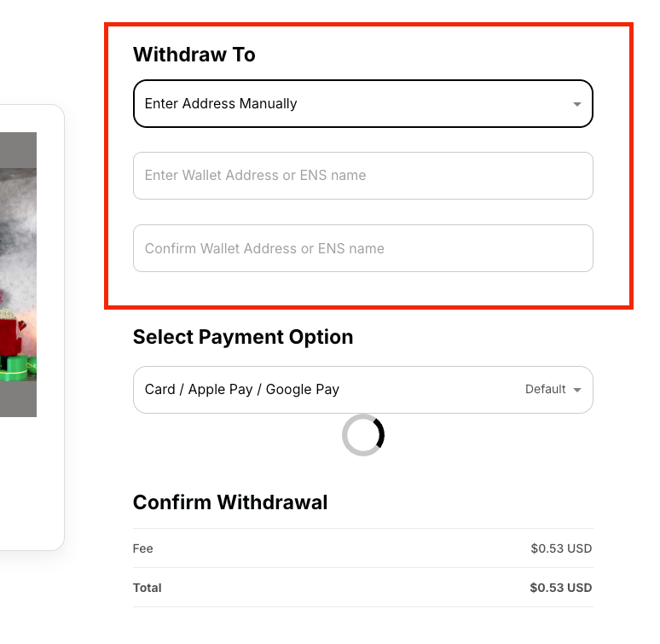Viewport: 660px width, 644px height.
Task: Click the Fee row label
Action: tap(143, 548)
